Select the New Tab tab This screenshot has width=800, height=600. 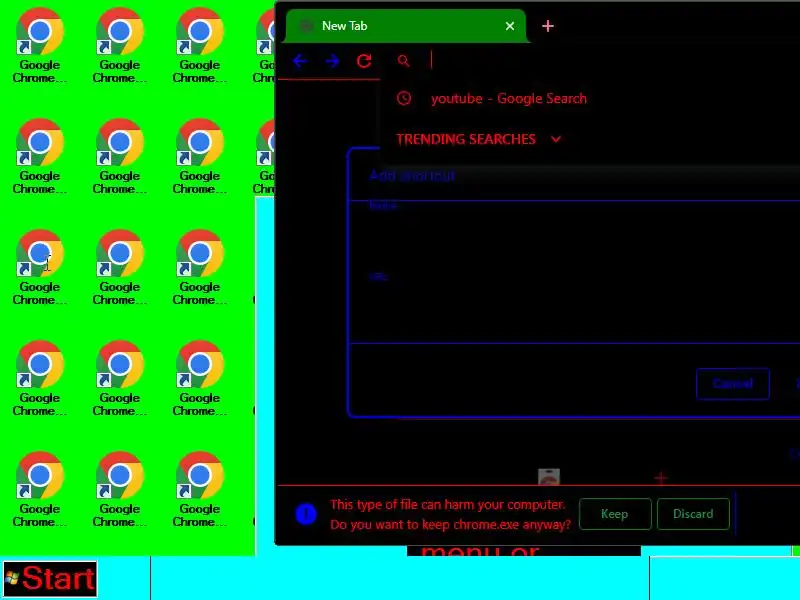pyautogui.click(x=406, y=26)
